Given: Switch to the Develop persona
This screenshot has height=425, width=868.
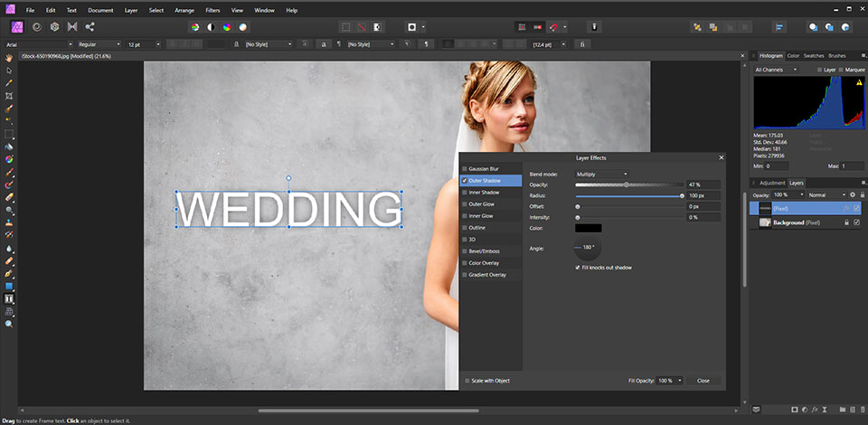Looking at the screenshot, I should [x=54, y=26].
